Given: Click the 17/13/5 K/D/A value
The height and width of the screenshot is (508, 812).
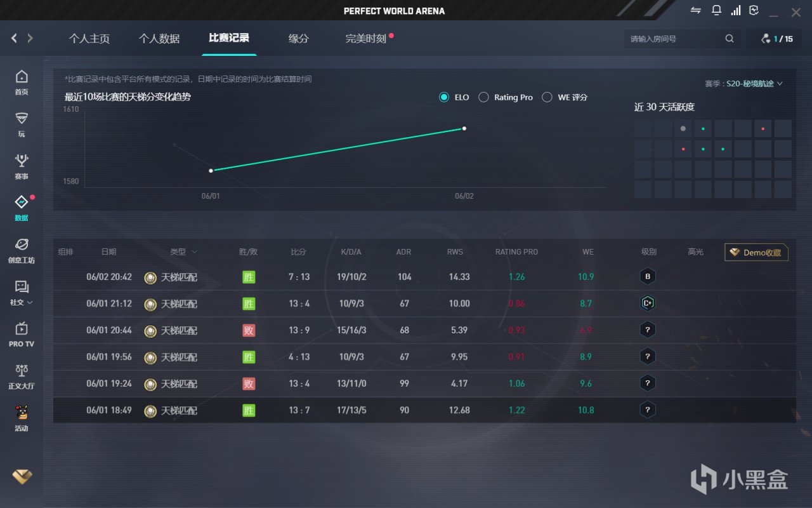Looking at the screenshot, I should (351, 410).
